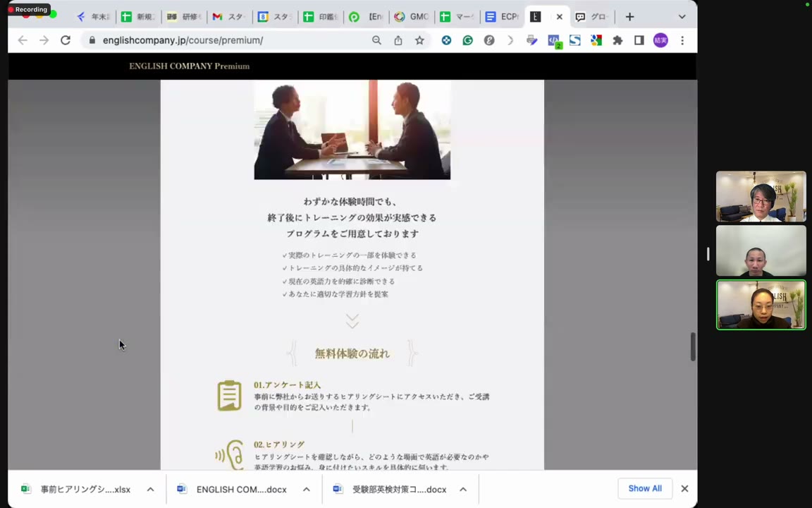This screenshot has width=812, height=508.
Task: Switch to the GMO tab
Action: [x=412, y=17]
